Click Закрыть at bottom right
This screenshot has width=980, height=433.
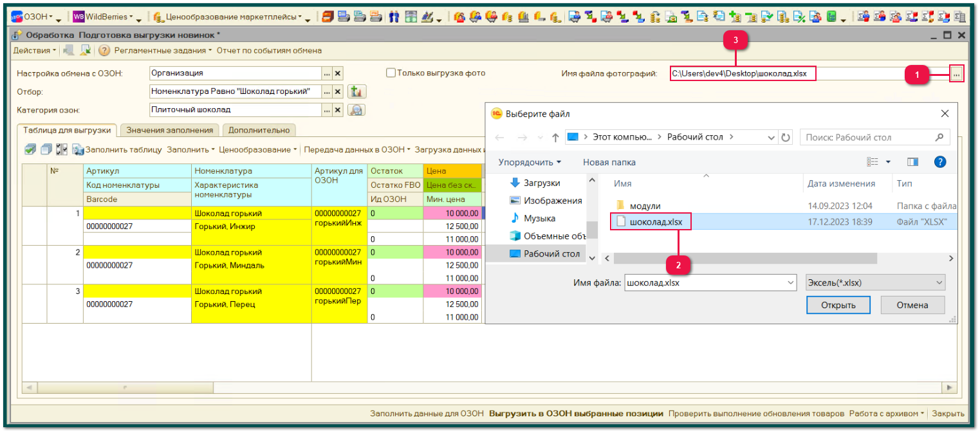coord(948,414)
